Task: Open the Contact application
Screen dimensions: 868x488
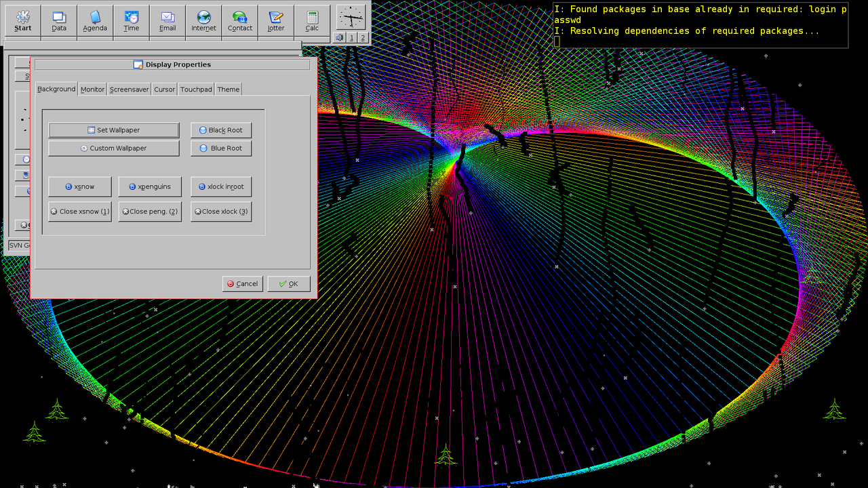Action: [x=239, y=20]
